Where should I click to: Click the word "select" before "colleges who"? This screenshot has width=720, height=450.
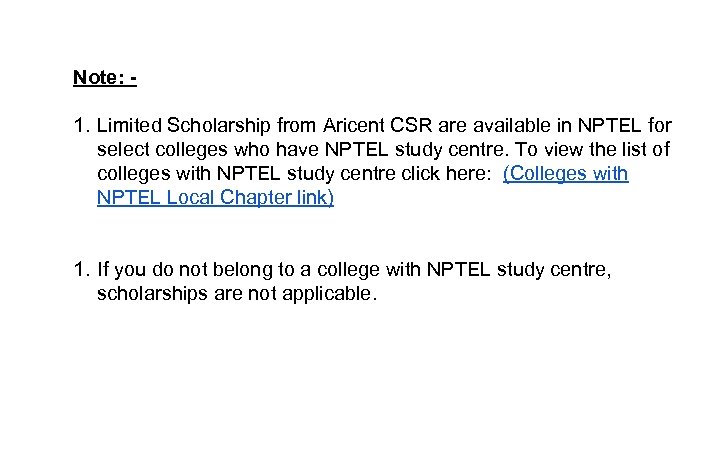[121, 150]
